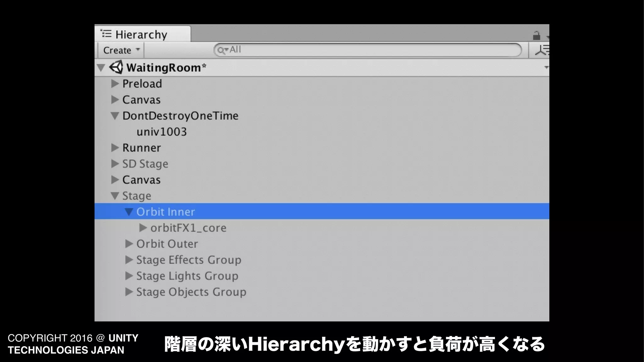Viewport: 644px width, 362px height.
Task: Open the WaitingRoom scene options menu arrow
Action: pyautogui.click(x=546, y=67)
